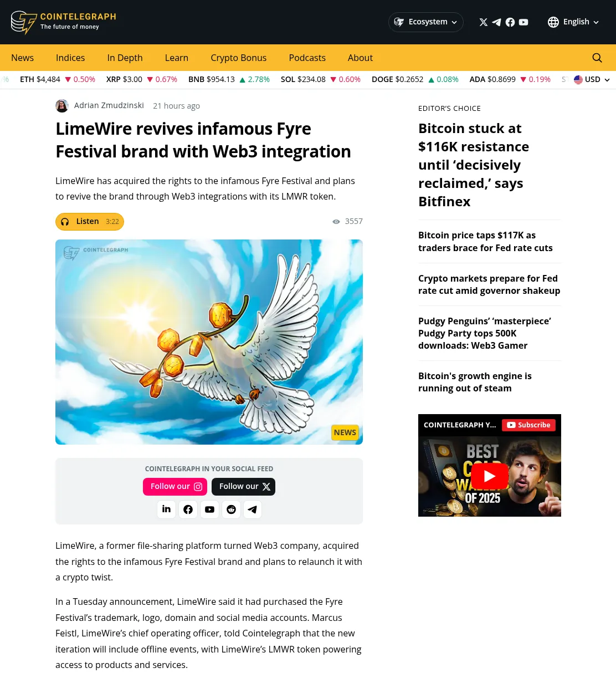Open the Indices menu
This screenshot has width=616, height=678.
point(70,58)
